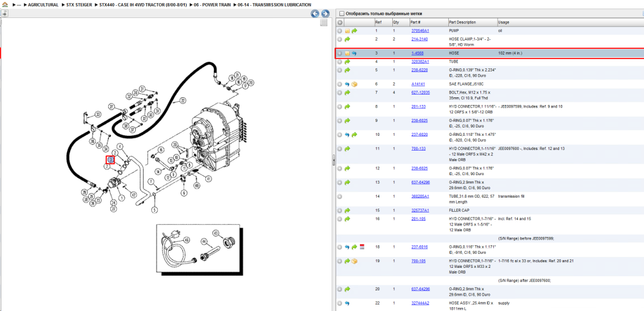Go to the home page icon
Viewport: 644px width, 311px height.
coord(5,5)
